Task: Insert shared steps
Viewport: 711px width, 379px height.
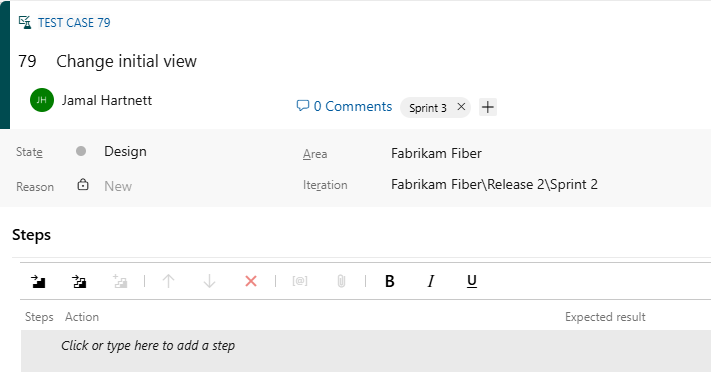Action: pos(79,282)
